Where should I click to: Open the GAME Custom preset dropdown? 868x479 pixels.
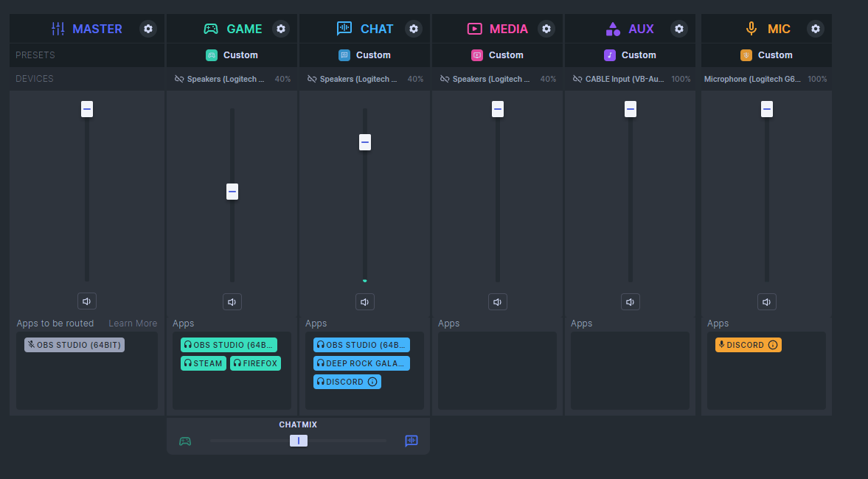[232, 55]
